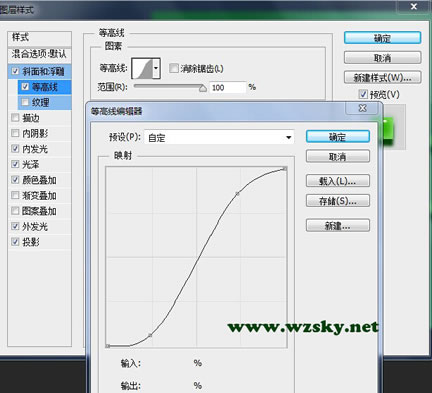Image resolution: width=432 pixels, height=393 pixels.
Task: Select the 内发光 inner glow item
Action: coord(40,149)
